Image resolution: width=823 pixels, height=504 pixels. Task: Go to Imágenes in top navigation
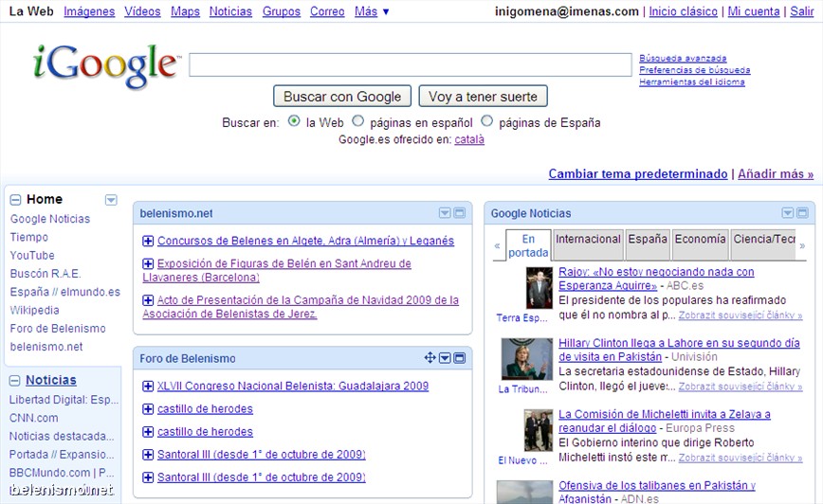[89, 11]
